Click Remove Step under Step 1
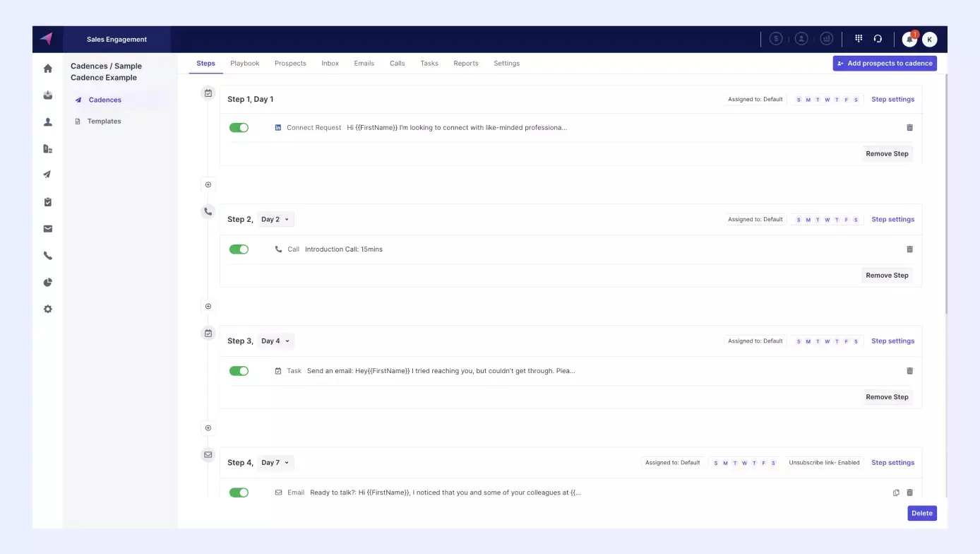980x554 pixels. [x=887, y=153]
